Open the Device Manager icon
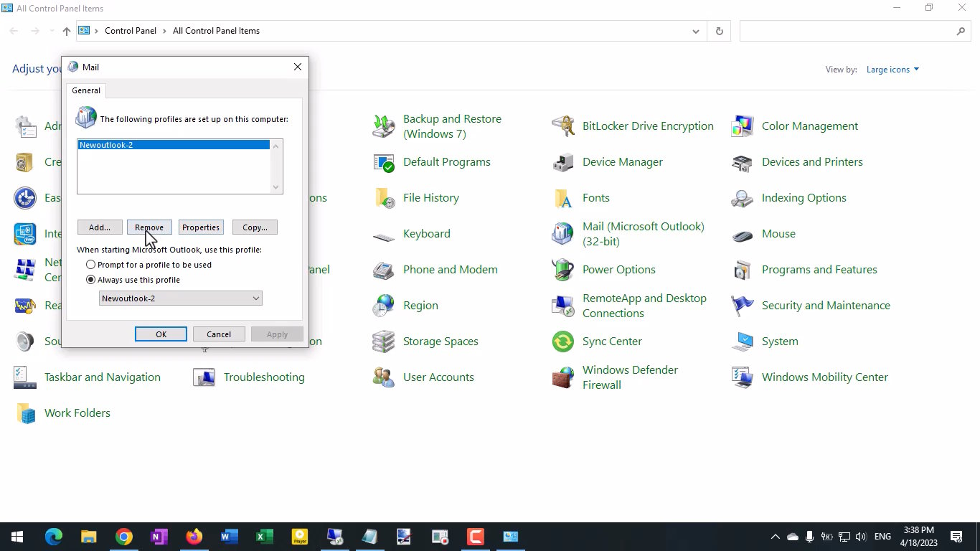The height and width of the screenshot is (551, 980). coord(563,162)
